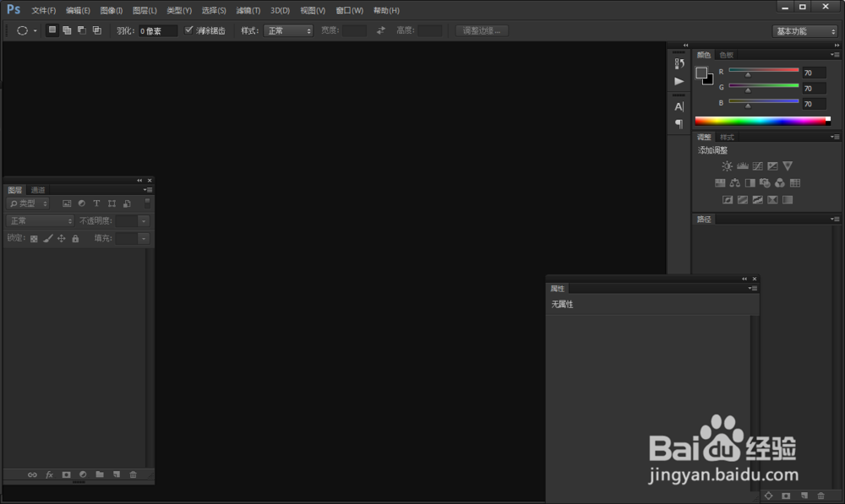Viewport: 845px width, 504px height.
Task: Toggle lock all padlock icon
Action: [75, 239]
